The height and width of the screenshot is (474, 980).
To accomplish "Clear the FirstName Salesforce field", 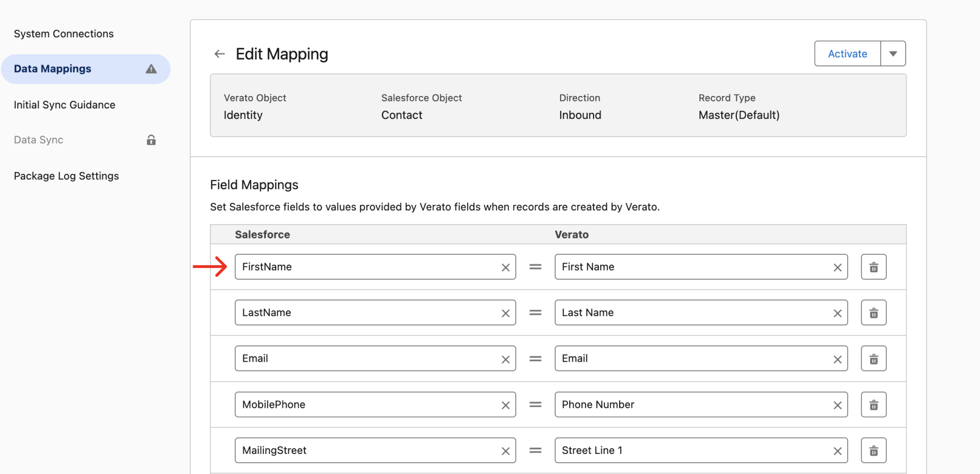I will click(x=505, y=267).
